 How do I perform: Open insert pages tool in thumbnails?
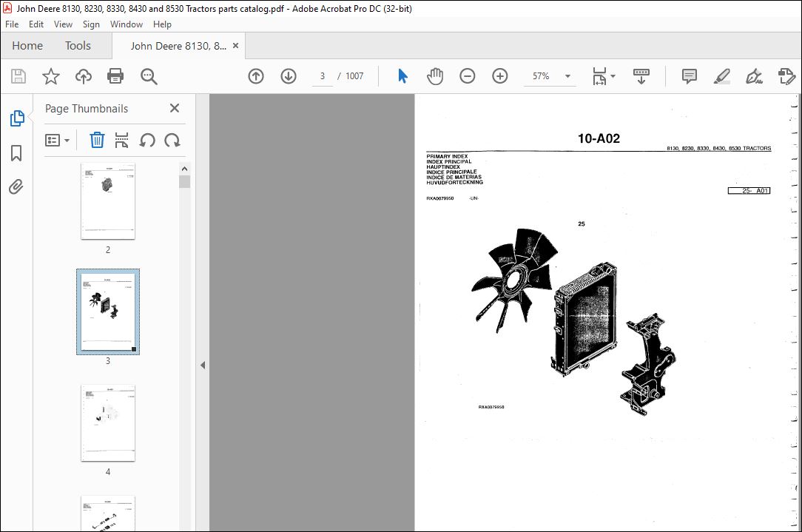tap(121, 140)
